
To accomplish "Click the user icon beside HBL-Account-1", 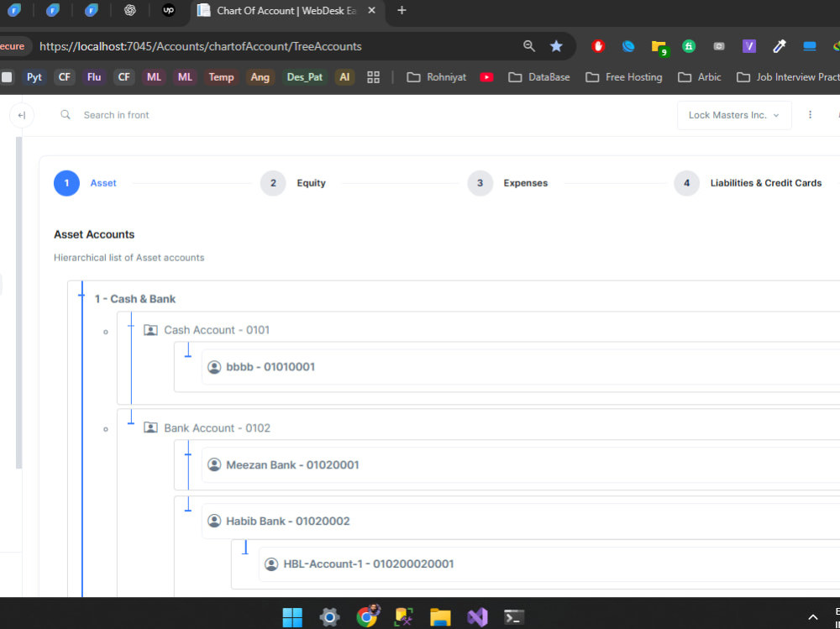I will tap(271, 563).
